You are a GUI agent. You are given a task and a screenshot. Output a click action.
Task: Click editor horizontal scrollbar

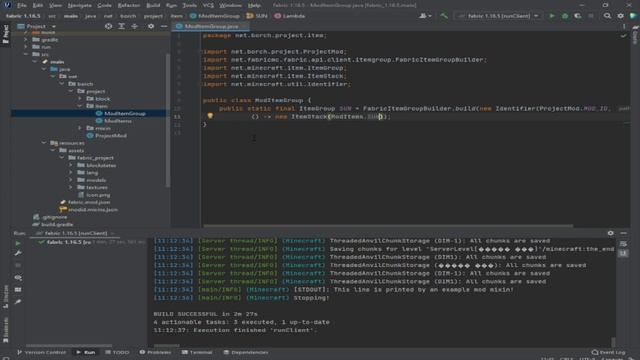(388, 226)
